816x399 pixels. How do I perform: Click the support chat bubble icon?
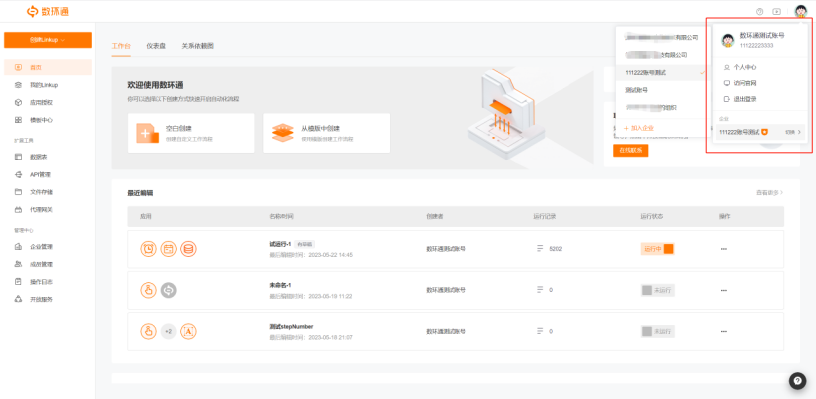(797, 380)
